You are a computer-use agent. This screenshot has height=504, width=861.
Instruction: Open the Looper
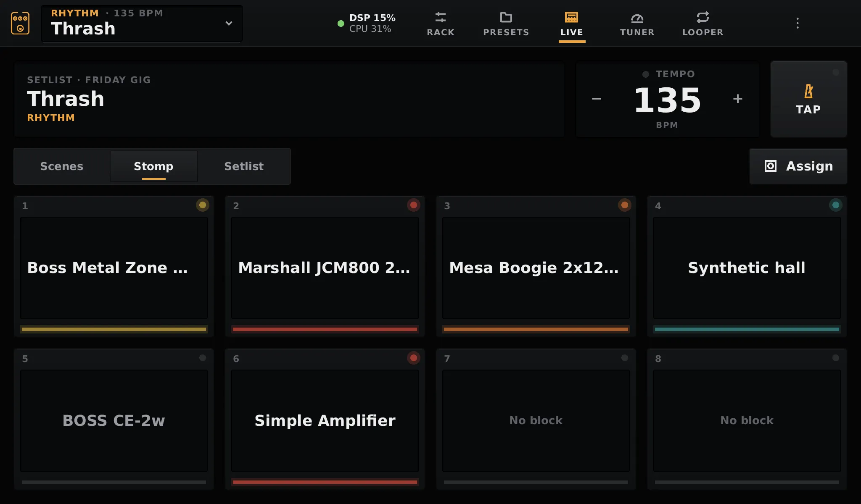pyautogui.click(x=703, y=24)
